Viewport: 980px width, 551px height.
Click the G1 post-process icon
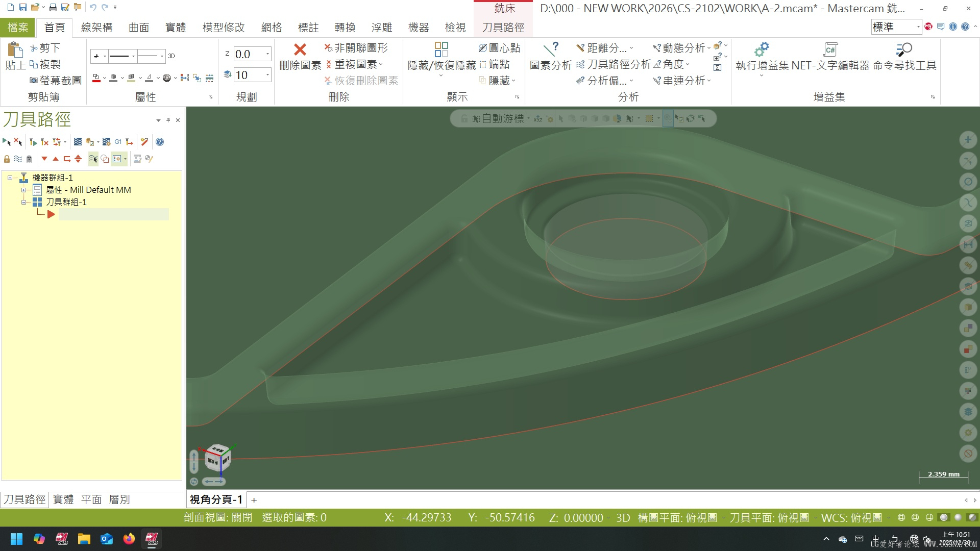coord(118,142)
